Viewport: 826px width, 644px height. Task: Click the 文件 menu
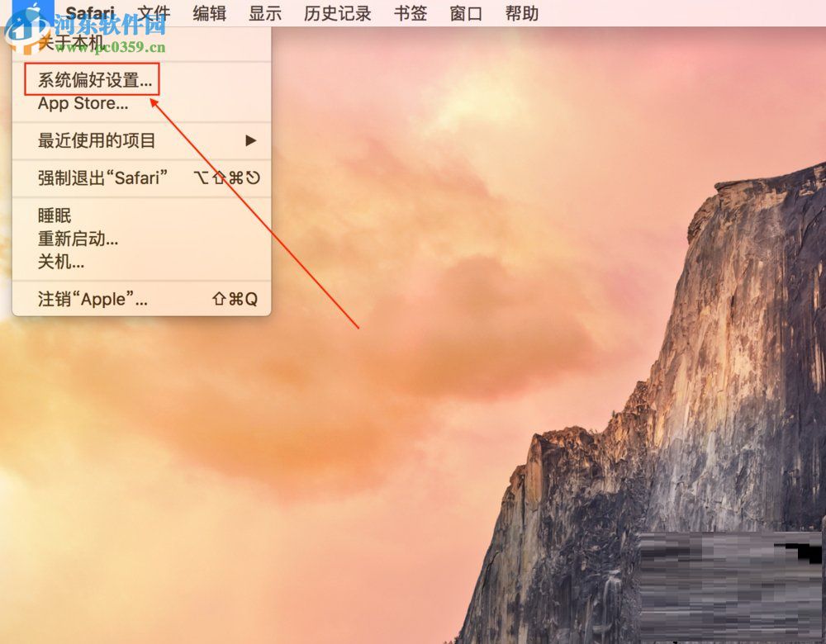point(154,12)
